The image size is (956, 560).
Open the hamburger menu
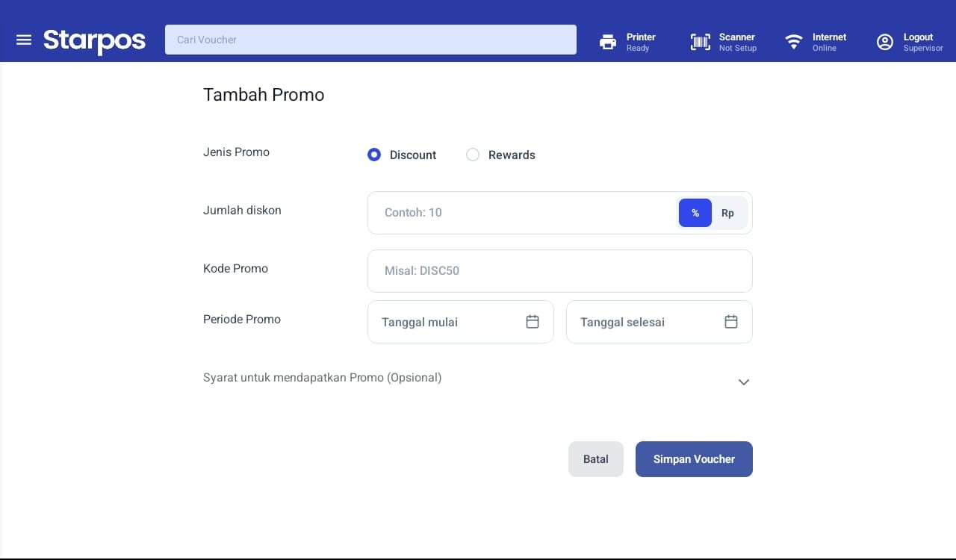tap(24, 40)
